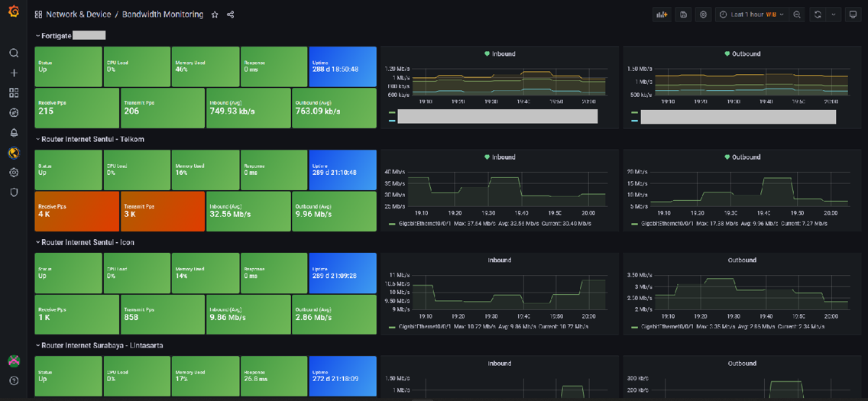This screenshot has width=868, height=401.
Task: Open the refresh interval dropdown arrow
Action: (x=834, y=15)
